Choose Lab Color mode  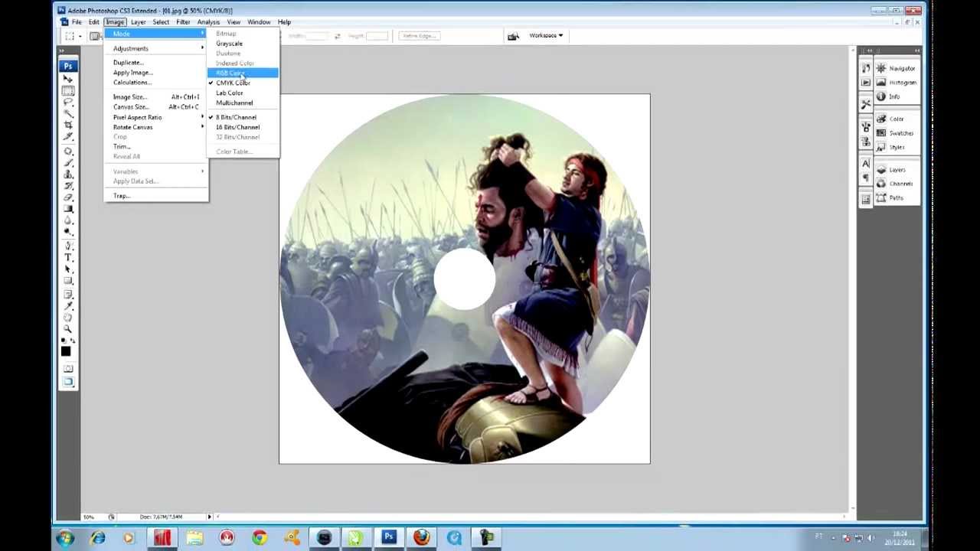pyautogui.click(x=242, y=93)
